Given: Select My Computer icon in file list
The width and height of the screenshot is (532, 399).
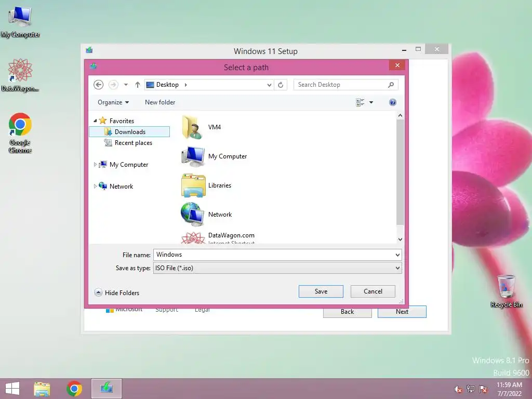Looking at the screenshot, I should pos(193,156).
